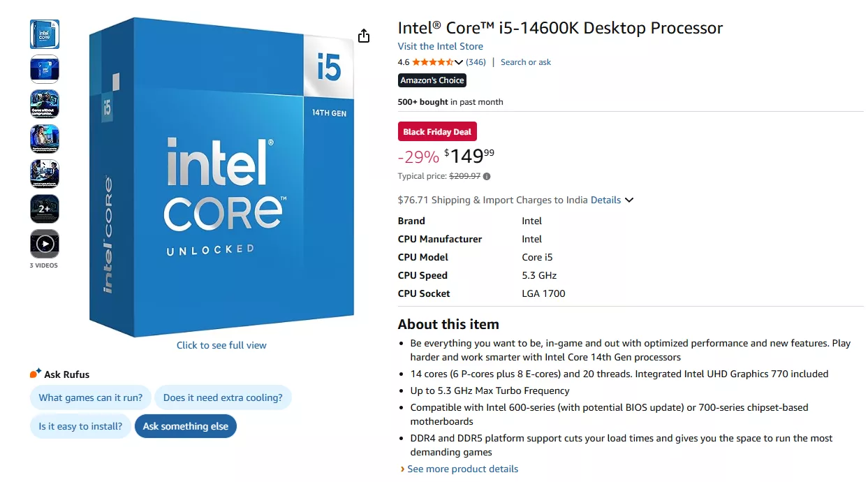868x482 pixels.
Task: View the third gaming image thumbnail
Action: coord(45,104)
